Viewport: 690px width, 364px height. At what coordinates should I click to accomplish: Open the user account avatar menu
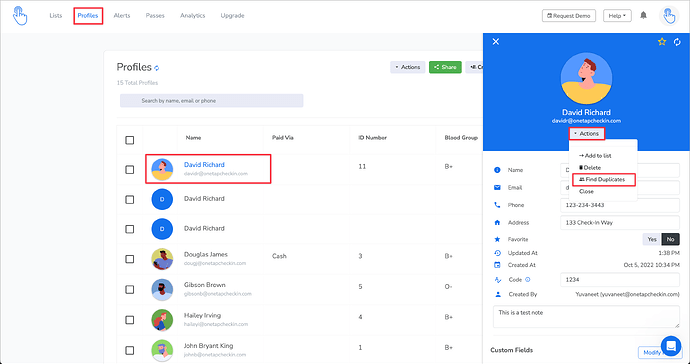tap(669, 16)
